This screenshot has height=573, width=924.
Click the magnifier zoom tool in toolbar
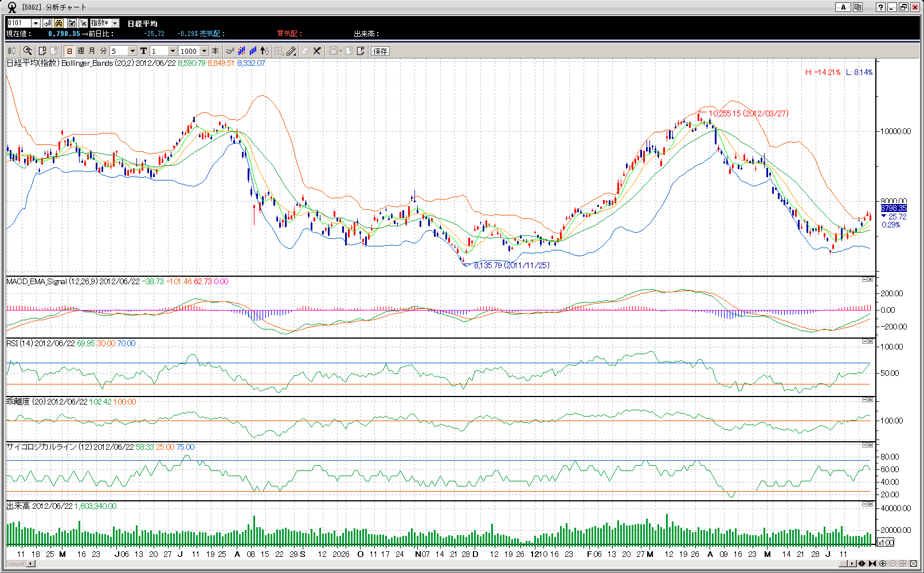(x=27, y=51)
